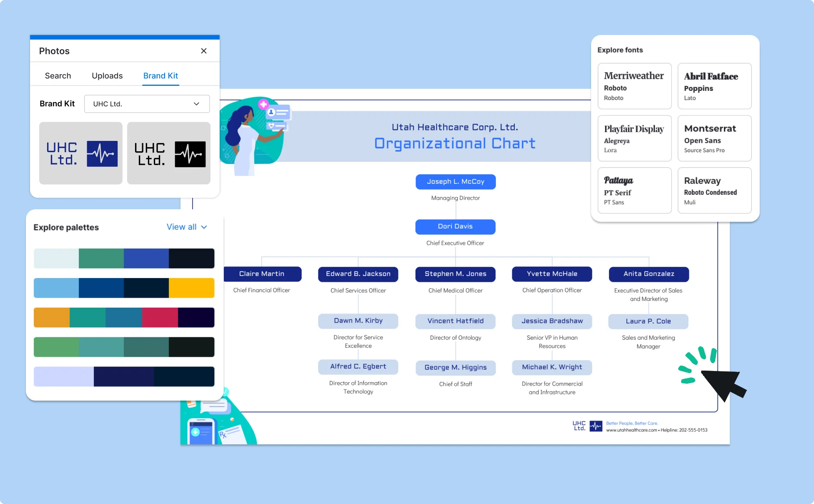This screenshot has height=504, width=814.
Task: Select the teal and navy color palette
Action: pyautogui.click(x=123, y=346)
